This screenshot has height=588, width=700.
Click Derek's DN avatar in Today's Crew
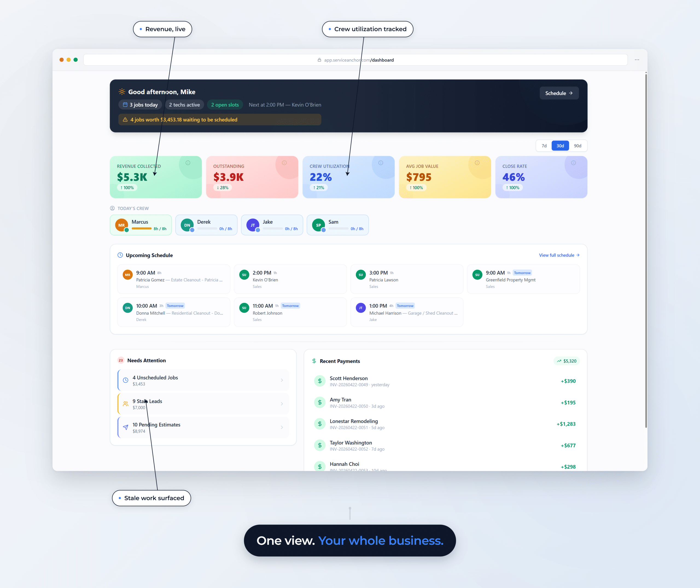187,225
